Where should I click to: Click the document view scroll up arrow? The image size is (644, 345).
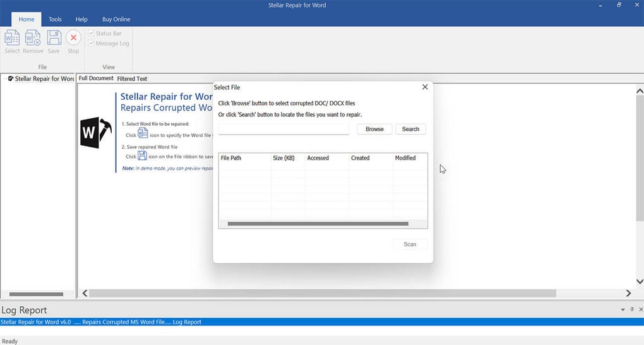pyautogui.click(x=640, y=91)
